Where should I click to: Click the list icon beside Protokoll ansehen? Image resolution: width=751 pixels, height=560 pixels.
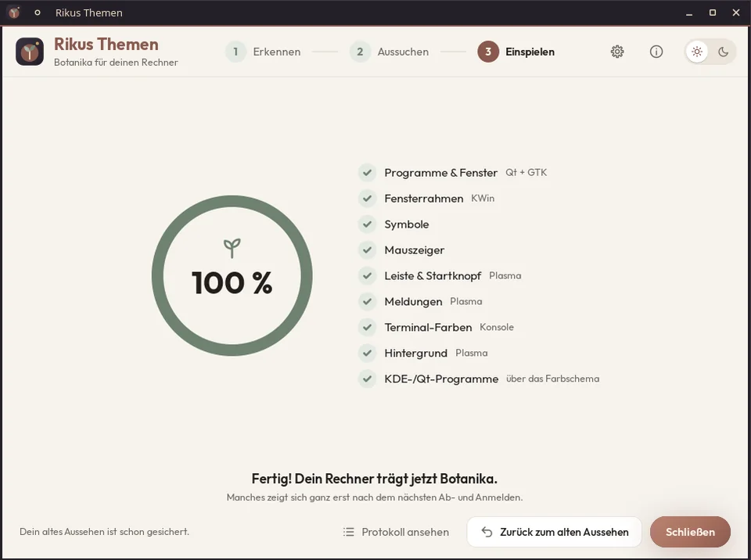(349, 532)
